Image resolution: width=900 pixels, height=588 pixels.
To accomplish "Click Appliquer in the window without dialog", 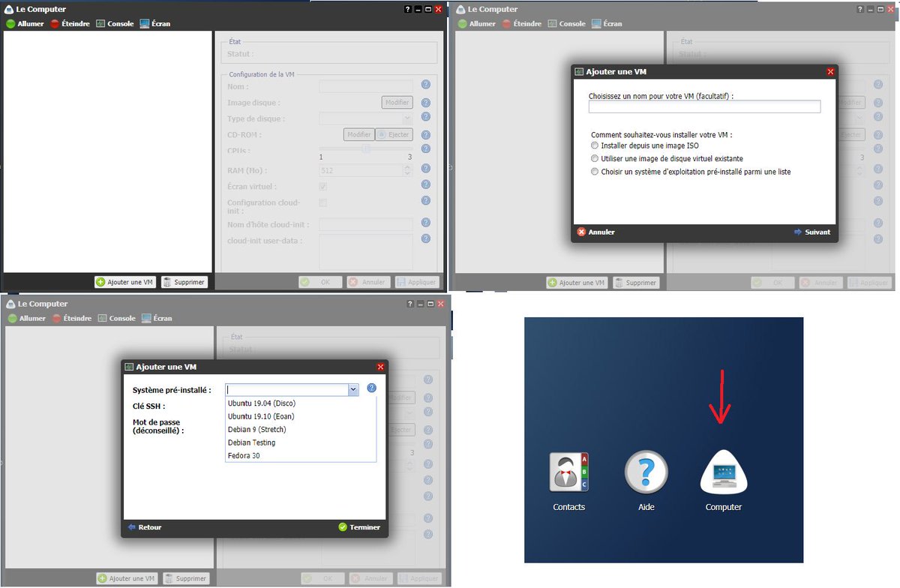I will tap(417, 282).
